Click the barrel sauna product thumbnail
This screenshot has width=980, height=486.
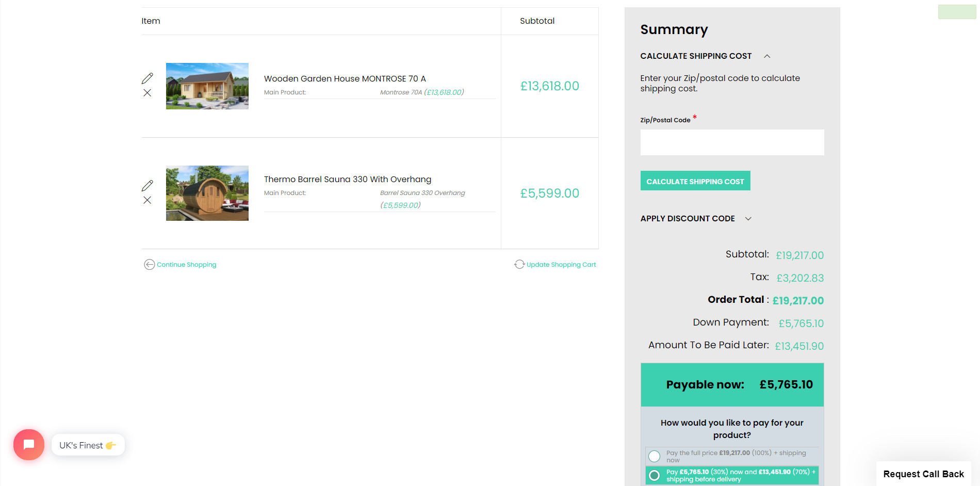207,193
